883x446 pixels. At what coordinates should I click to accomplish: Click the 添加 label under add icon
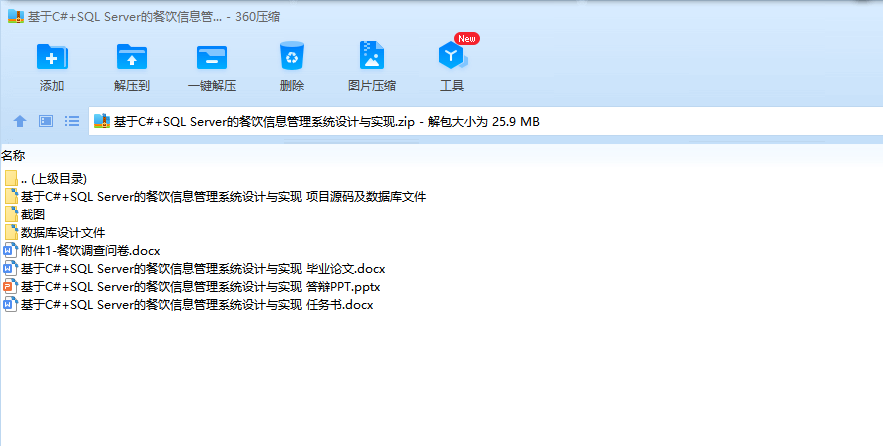52,86
